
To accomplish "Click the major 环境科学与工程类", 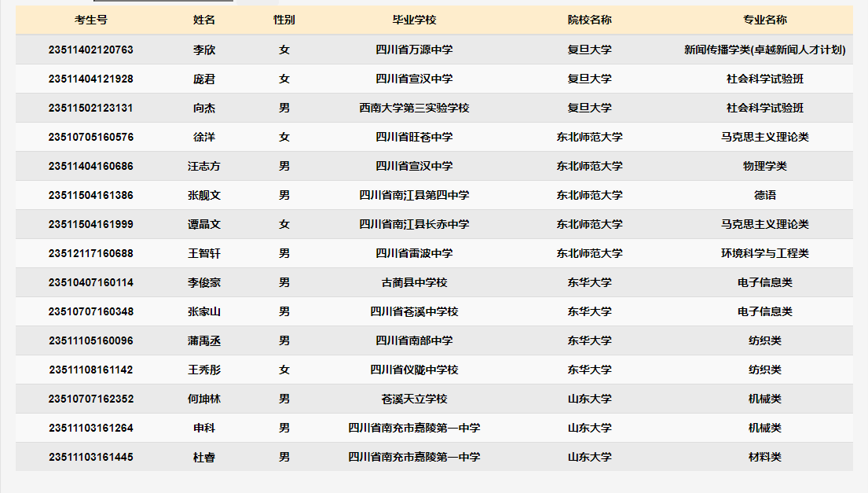I will pos(765,253).
